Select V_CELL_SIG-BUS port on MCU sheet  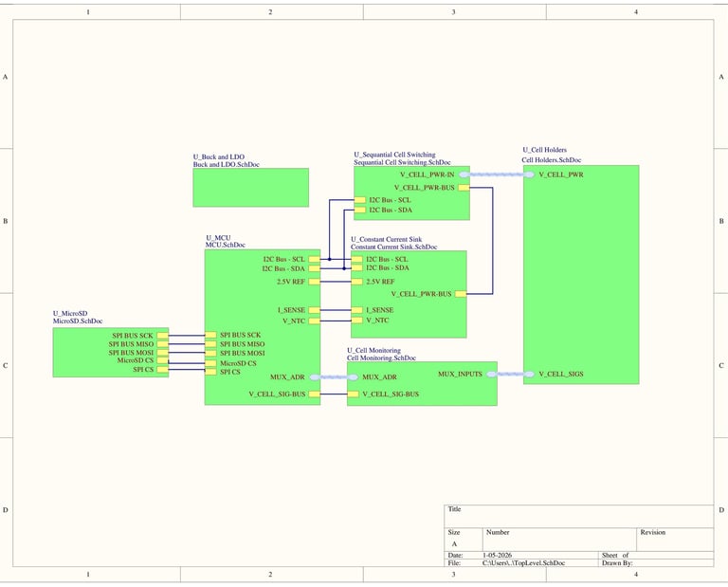pyautogui.click(x=315, y=394)
